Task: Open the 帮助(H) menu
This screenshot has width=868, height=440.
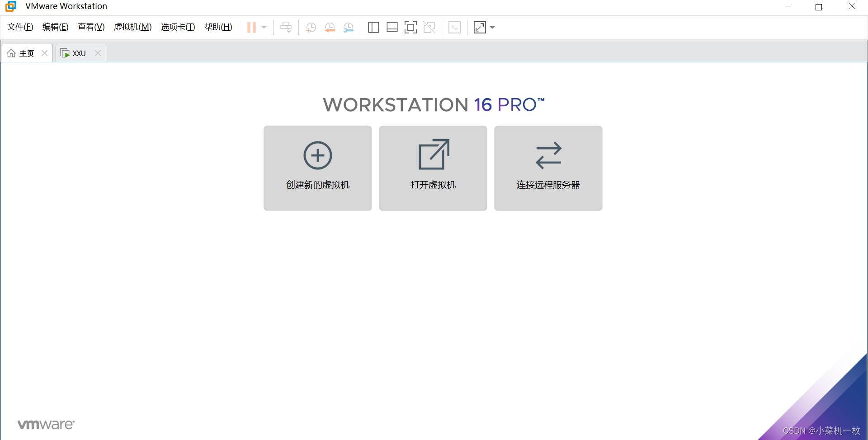Action: point(218,27)
